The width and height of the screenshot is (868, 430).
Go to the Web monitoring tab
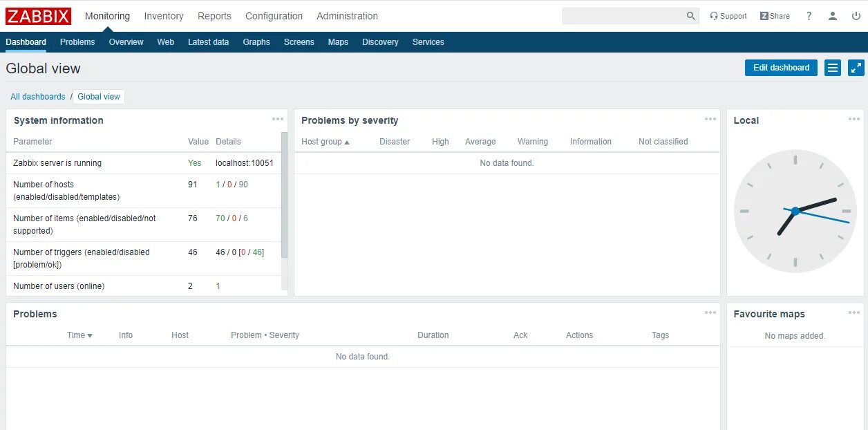(166, 42)
